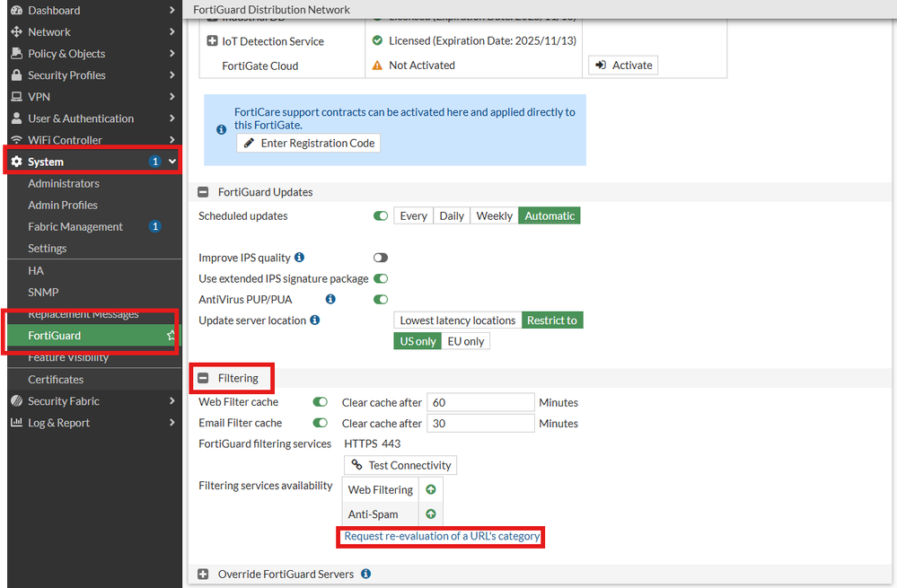Click Web Filter clear cache minutes field
The image size is (897, 588).
point(481,402)
